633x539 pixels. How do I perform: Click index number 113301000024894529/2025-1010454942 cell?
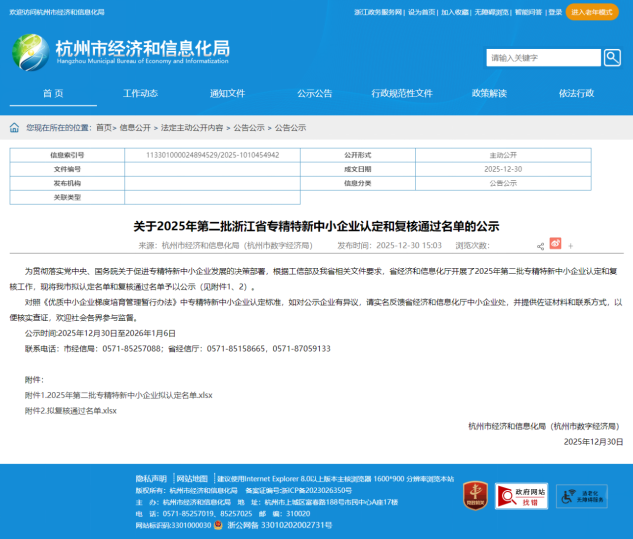click(x=212, y=155)
